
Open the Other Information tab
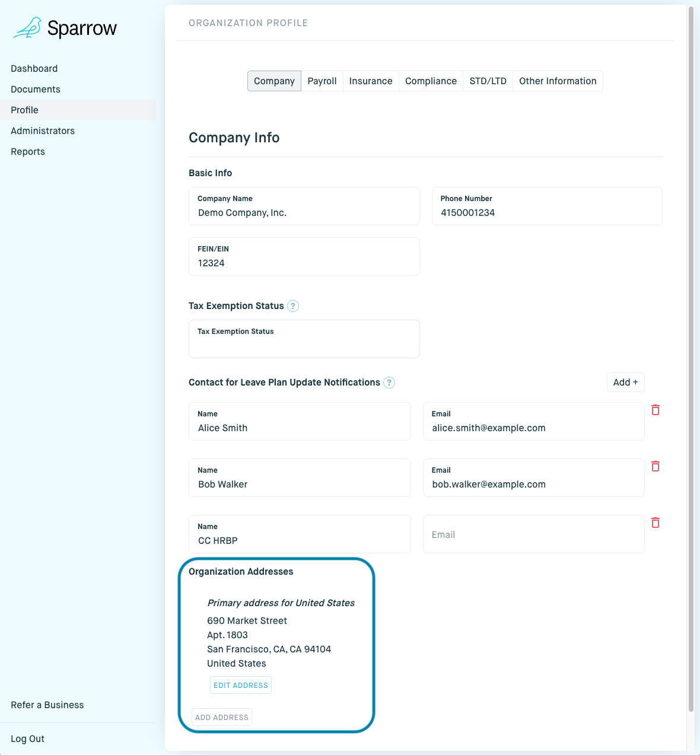point(558,81)
